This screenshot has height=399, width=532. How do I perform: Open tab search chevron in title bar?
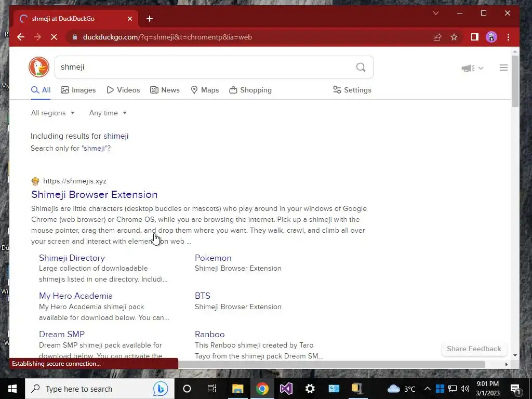pos(436,13)
